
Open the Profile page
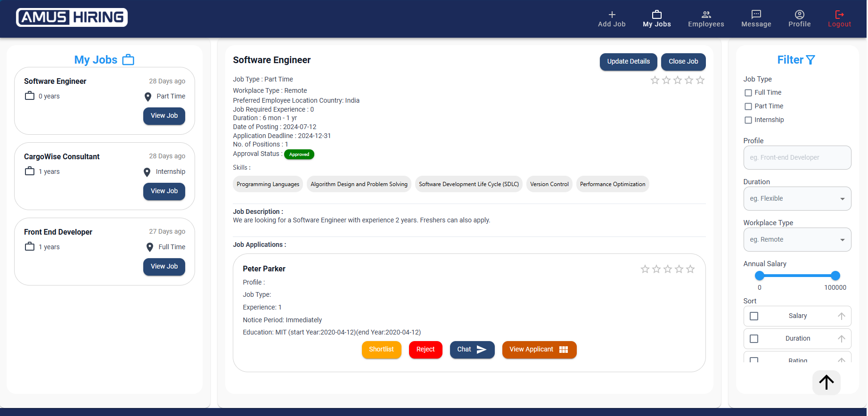point(801,19)
